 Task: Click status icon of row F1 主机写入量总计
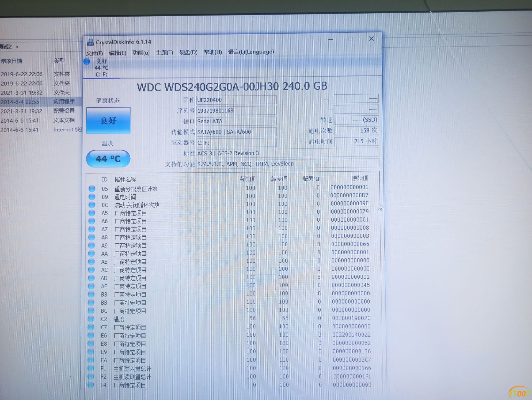[91, 368]
